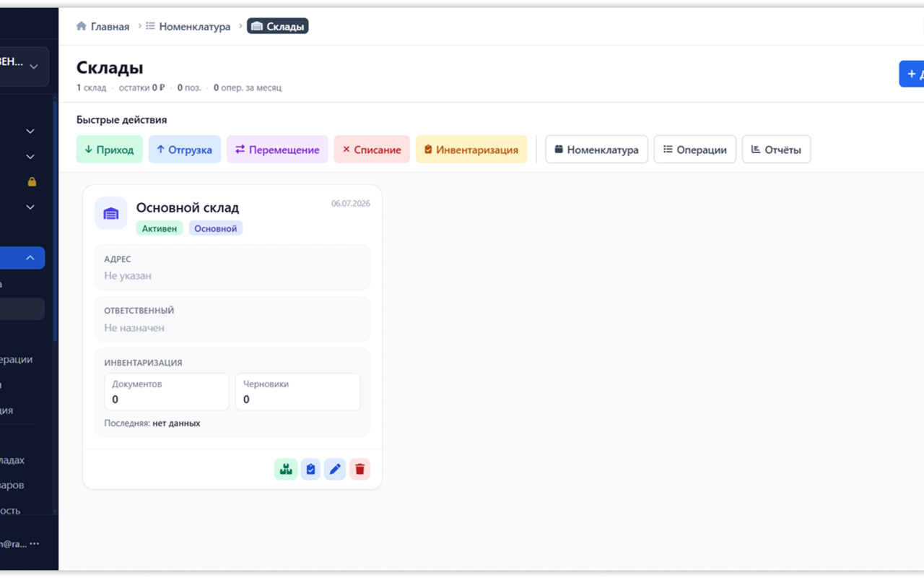924x578 pixels.
Task: Collapse the highlighted active sidebar section
Action: click(x=30, y=258)
